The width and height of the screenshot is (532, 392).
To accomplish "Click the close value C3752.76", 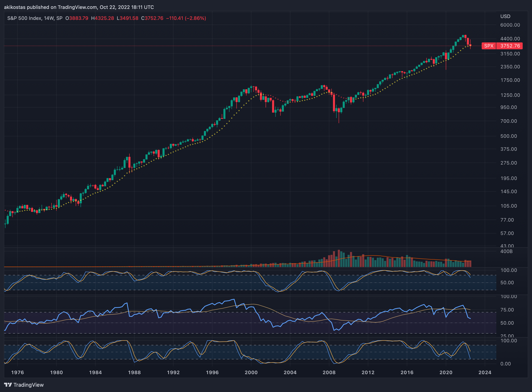I will 152,18.
